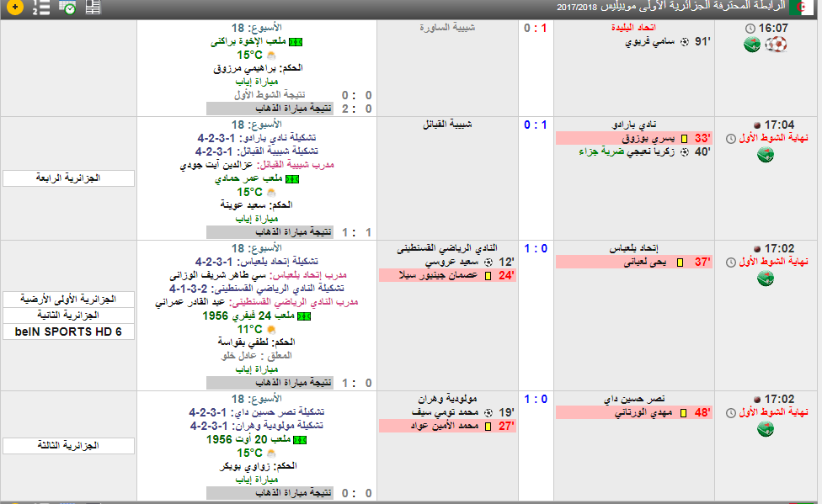Click commentator line المعلق عادل خلو
Viewport: 822px width, 504px height.
(256, 356)
